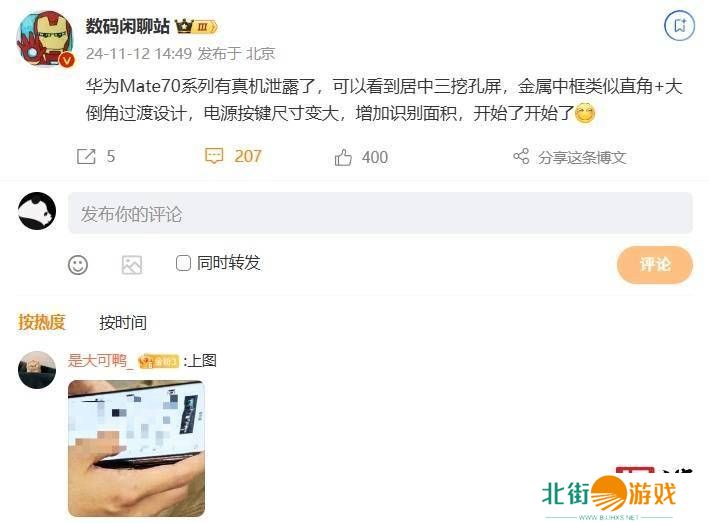The height and width of the screenshot is (523, 709).
Task: Click the bookmark icon at top right
Action: [x=679, y=25]
